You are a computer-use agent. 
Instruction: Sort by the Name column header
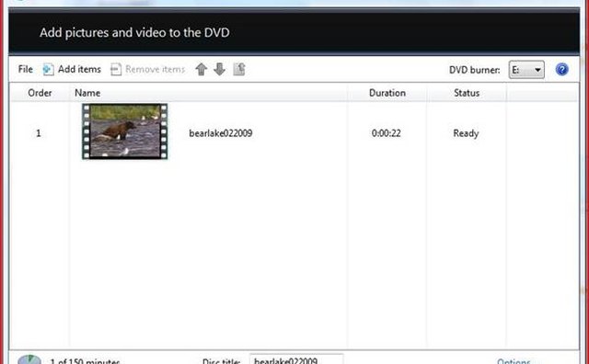pyautogui.click(x=87, y=93)
